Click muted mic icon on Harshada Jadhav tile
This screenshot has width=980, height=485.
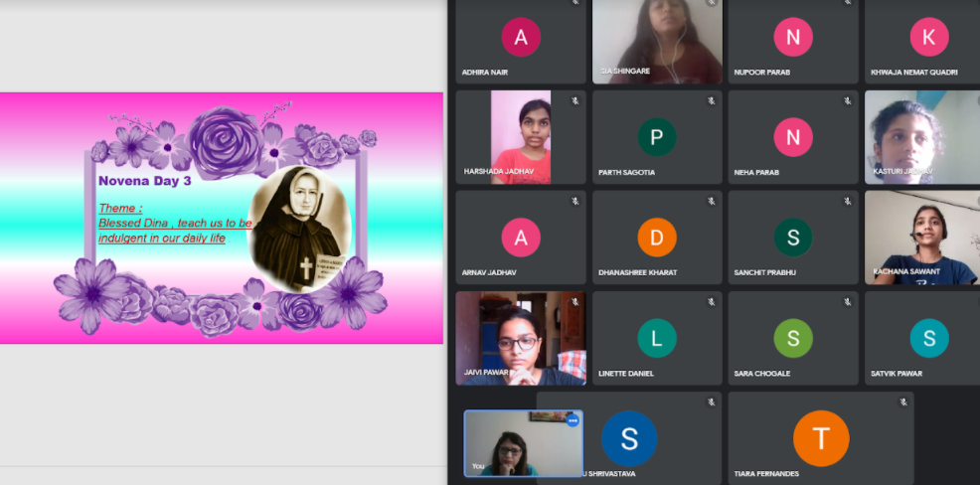(574, 101)
